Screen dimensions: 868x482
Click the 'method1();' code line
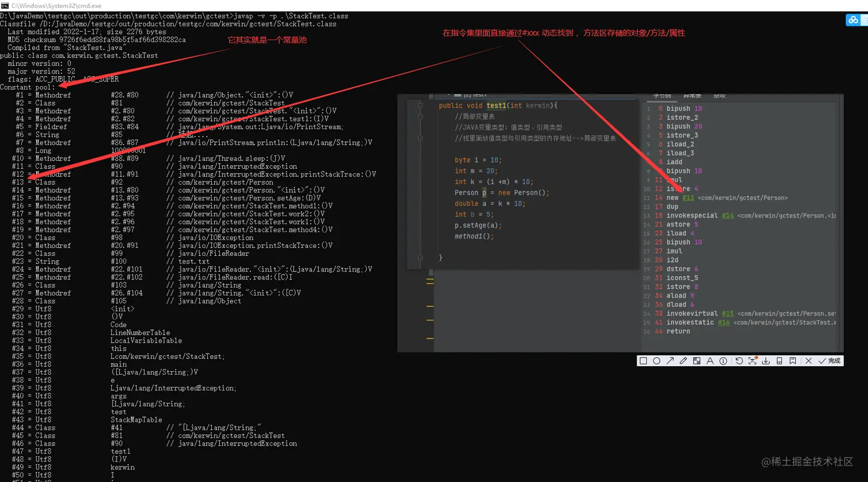pos(474,236)
